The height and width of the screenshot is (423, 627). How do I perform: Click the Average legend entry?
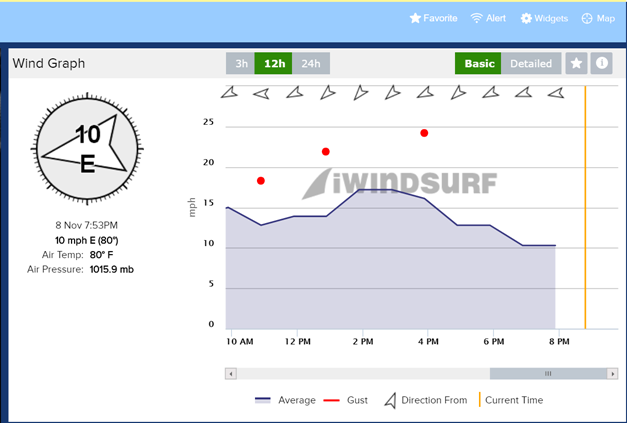click(285, 400)
